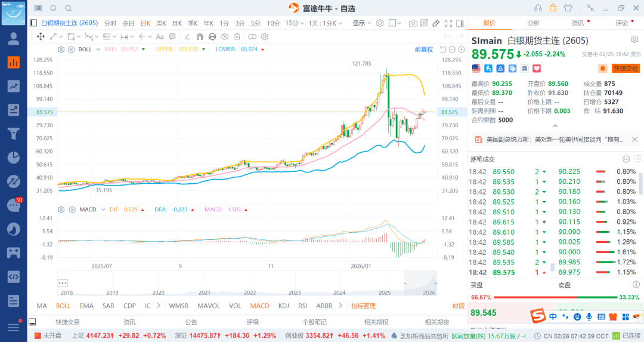Open the 分析 analysis tab
Viewport: 644px width, 342px height.
(534, 23)
